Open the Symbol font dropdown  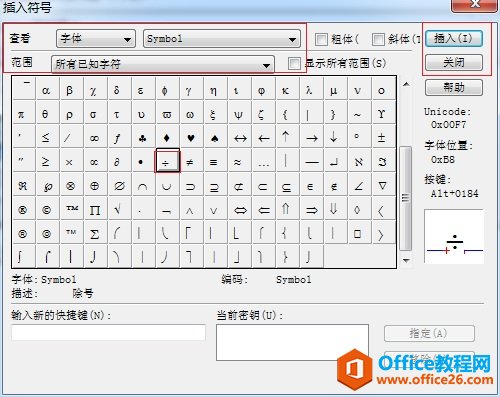tap(222, 39)
